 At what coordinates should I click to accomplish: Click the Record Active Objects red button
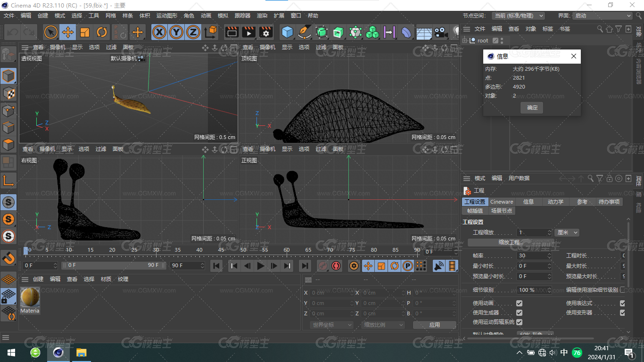click(x=323, y=266)
